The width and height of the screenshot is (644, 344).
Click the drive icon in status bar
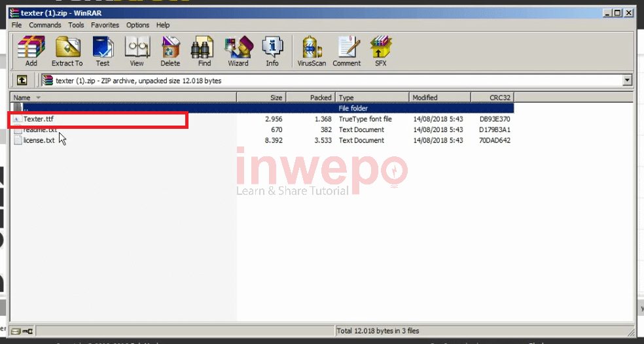coord(15,331)
